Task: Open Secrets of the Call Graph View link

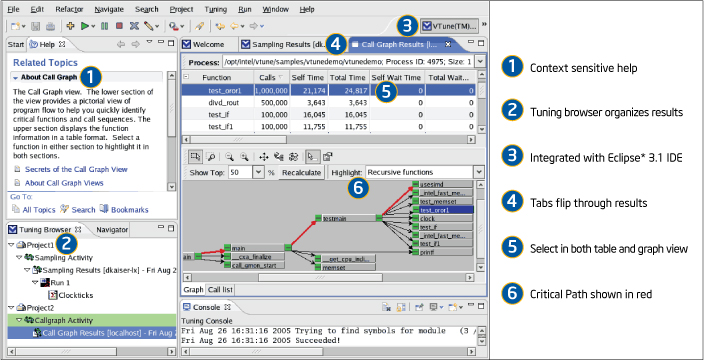Action: coord(76,169)
